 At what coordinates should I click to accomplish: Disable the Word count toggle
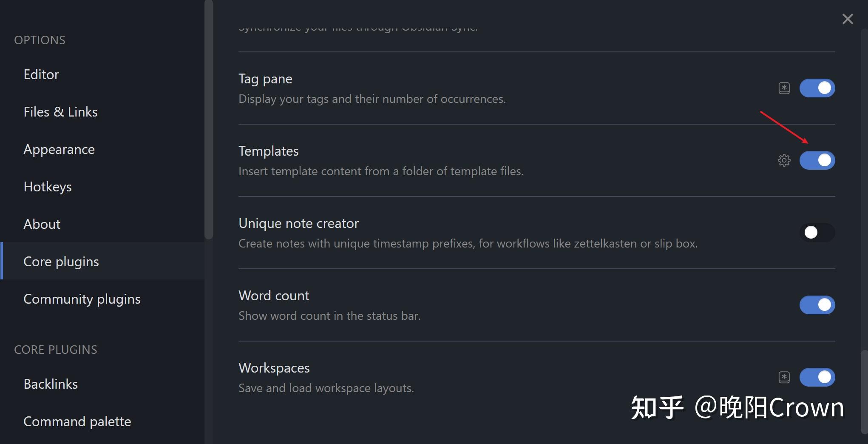point(817,305)
